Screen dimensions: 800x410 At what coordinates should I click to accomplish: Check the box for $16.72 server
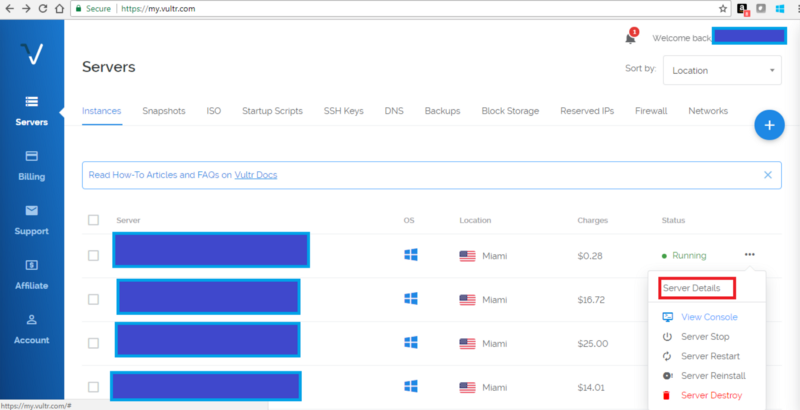(x=93, y=299)
